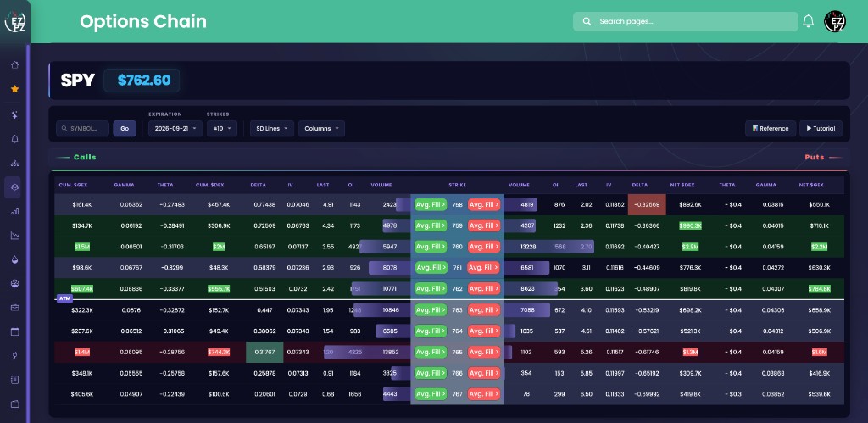
Task: Click the red Avg. Fill for strike 767
Action: (484, 394)
